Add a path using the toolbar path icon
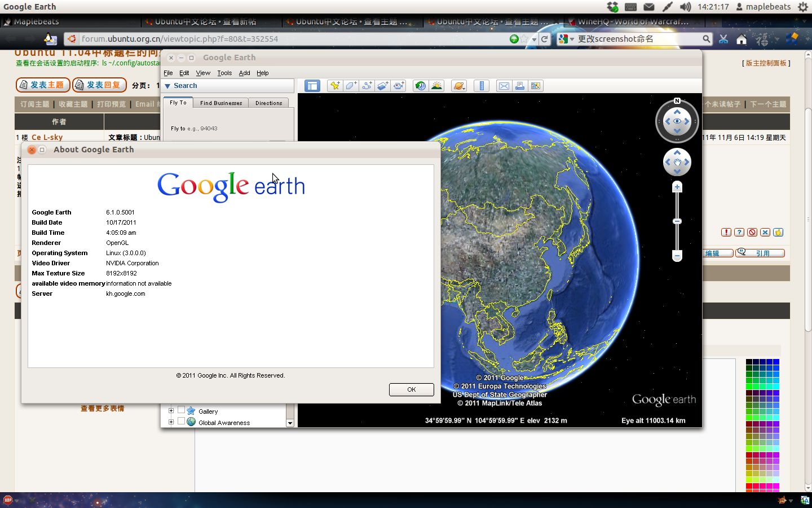Screen dimensions: 812x508 (367, 86)
